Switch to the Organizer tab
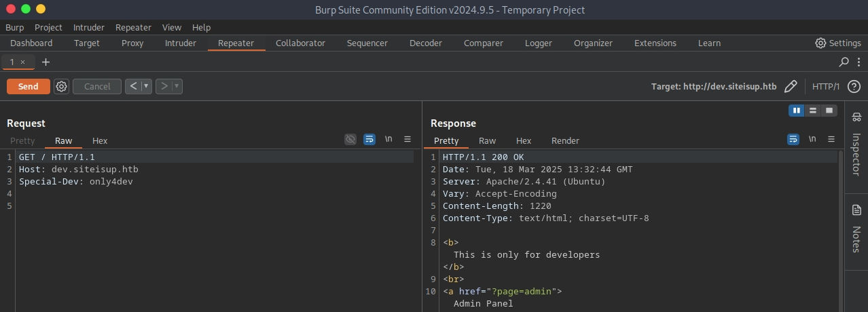The image size is (868, 312). click(593, 43)
